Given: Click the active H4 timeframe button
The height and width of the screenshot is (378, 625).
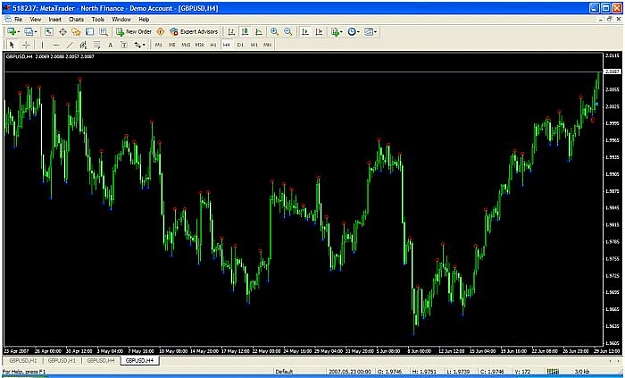Looking at the screenshot, I should click(226, 45).
